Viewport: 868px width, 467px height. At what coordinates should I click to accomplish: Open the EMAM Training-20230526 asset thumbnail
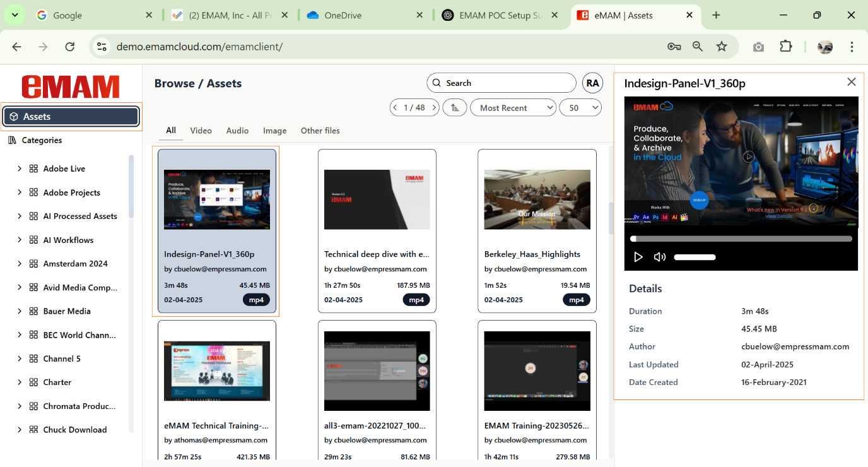pos(537,371)
